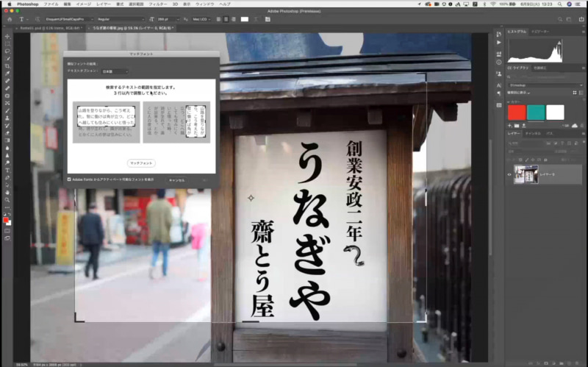Open the Image menu
The width and height of the screenshot is (588, 367).
(84, 4)
